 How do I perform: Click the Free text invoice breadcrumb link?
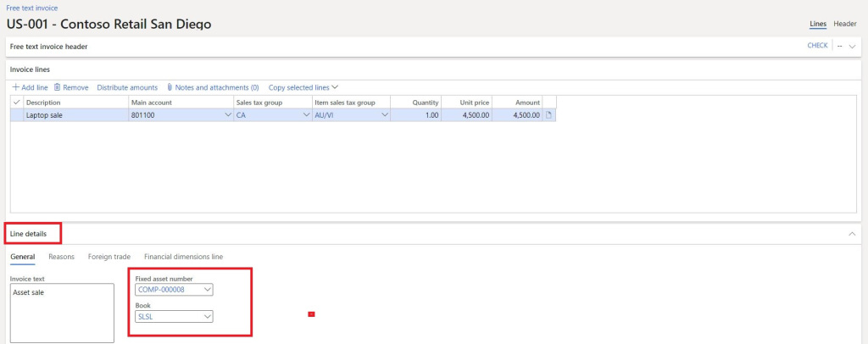click(32, 8)
